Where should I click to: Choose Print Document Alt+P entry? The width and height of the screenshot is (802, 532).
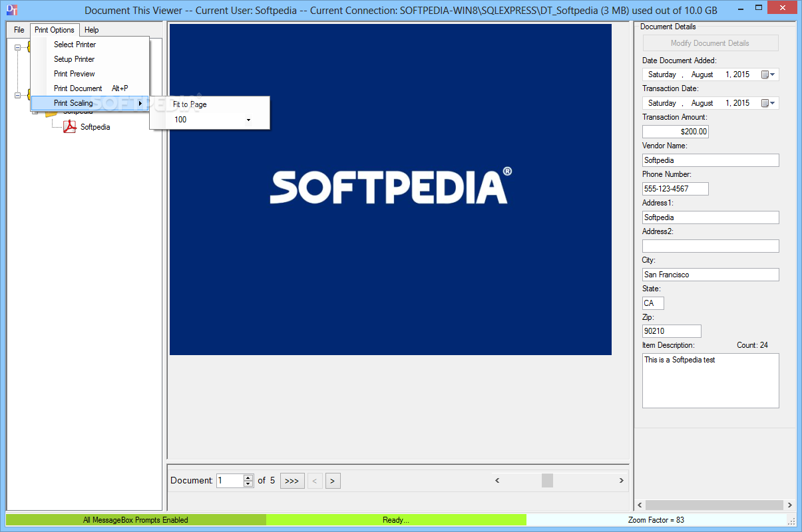pos(90,88)
